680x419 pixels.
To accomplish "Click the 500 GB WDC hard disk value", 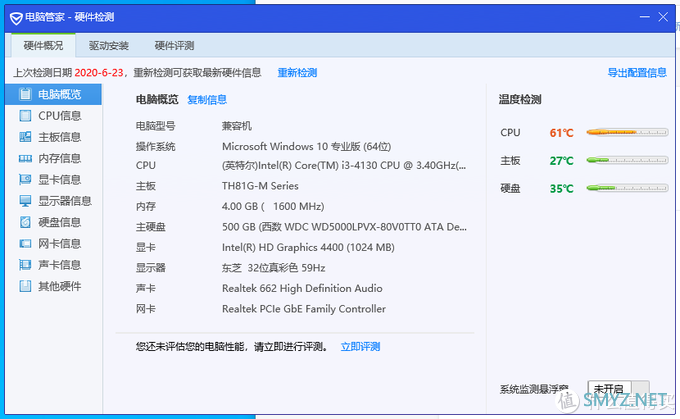I will 344,227.
